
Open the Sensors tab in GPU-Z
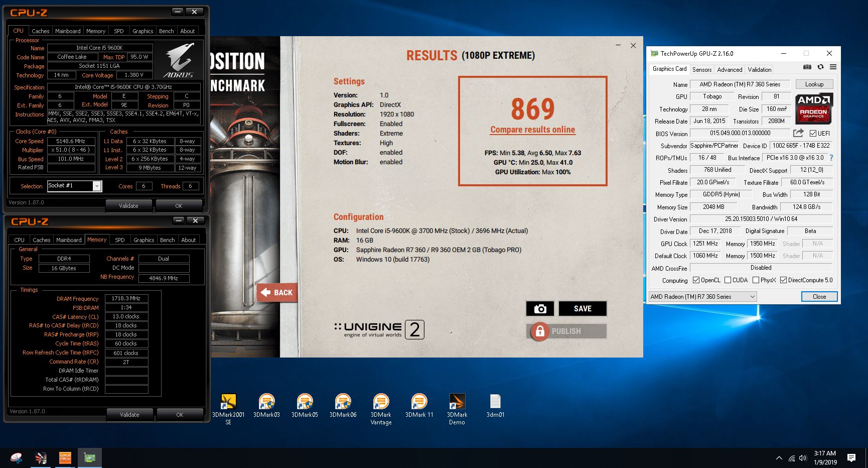pyautogui.click(x=702, y=70)
